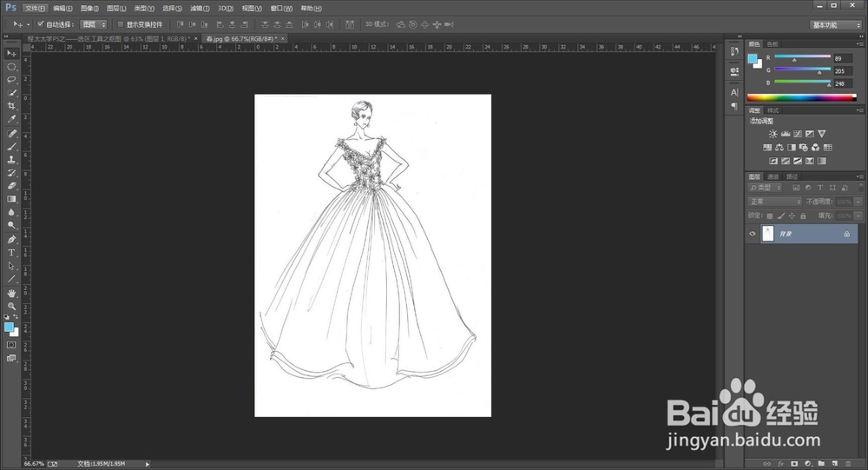
Task: Pick the Eyedropper tool
Action: (x=12, y=119)
